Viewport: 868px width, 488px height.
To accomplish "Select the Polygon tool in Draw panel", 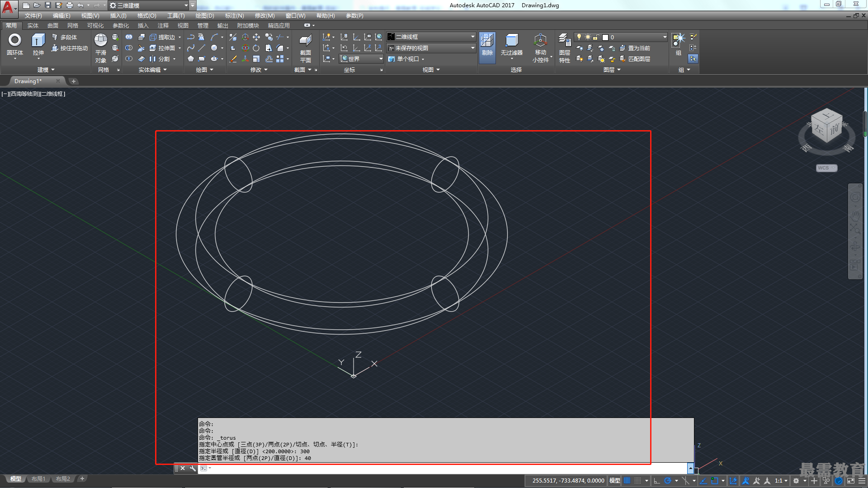I will 191,59.
